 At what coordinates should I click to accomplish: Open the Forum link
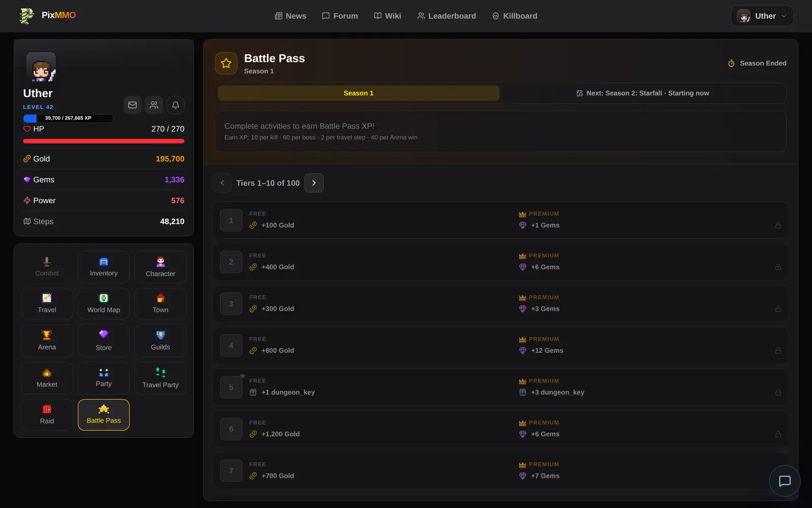click(340, 16)
